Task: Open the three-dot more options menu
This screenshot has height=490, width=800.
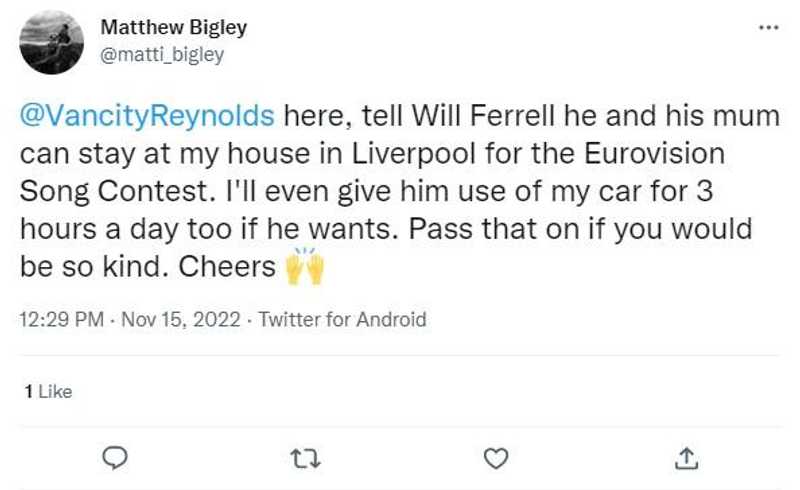Action: click(x=767, y=27)
